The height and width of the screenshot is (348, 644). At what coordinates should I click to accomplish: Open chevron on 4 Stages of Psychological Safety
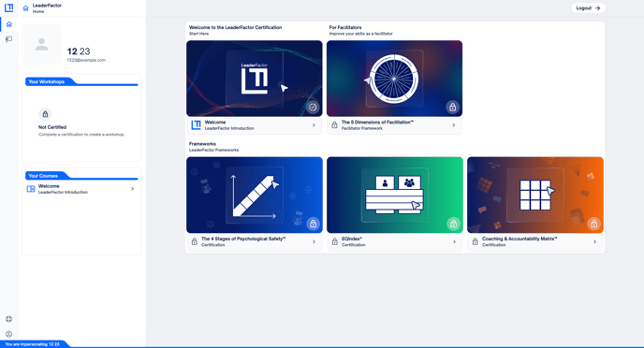point(314,241)
